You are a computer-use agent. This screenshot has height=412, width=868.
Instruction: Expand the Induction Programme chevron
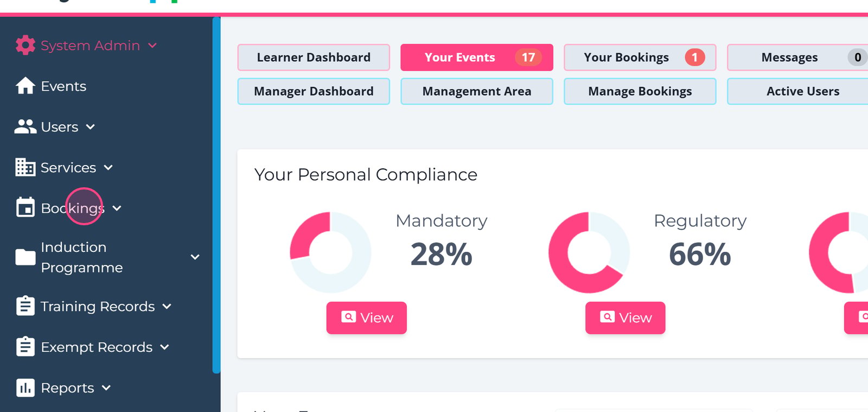pyautogui.click(x=195, y=257)
